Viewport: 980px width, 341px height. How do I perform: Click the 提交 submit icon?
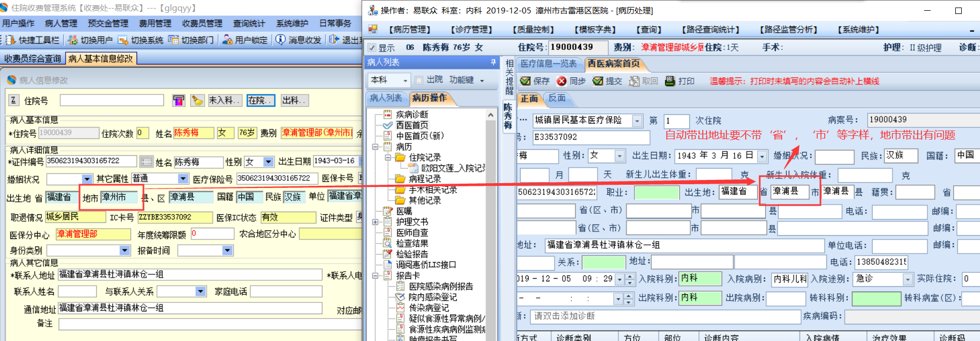pos(597,81)
